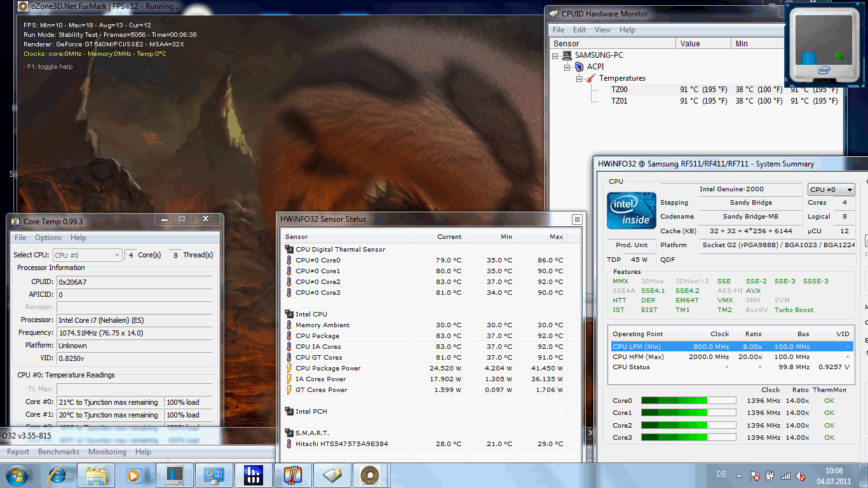
Task: Open the View menu in Hardware Monitor
Action: (602, 30)
